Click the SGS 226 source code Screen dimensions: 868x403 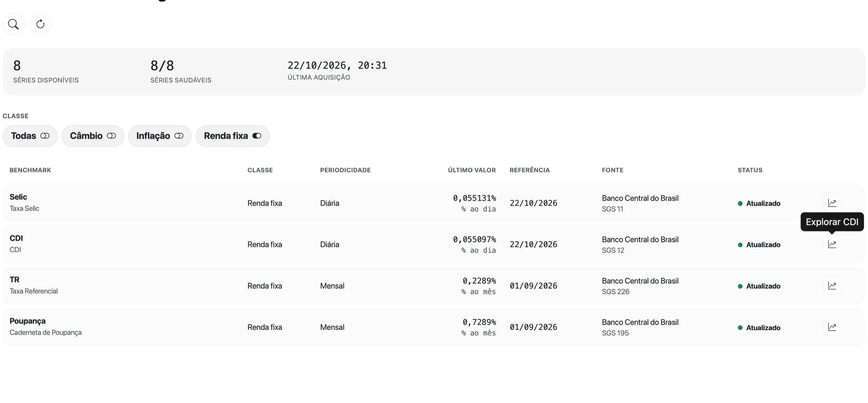[616, 292]
